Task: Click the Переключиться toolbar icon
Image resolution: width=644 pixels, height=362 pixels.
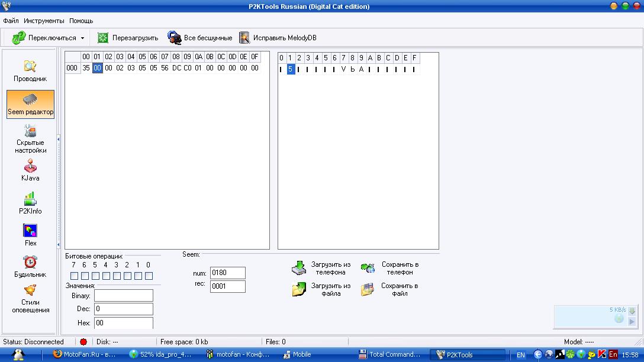Action: click(x=18, y=38)
